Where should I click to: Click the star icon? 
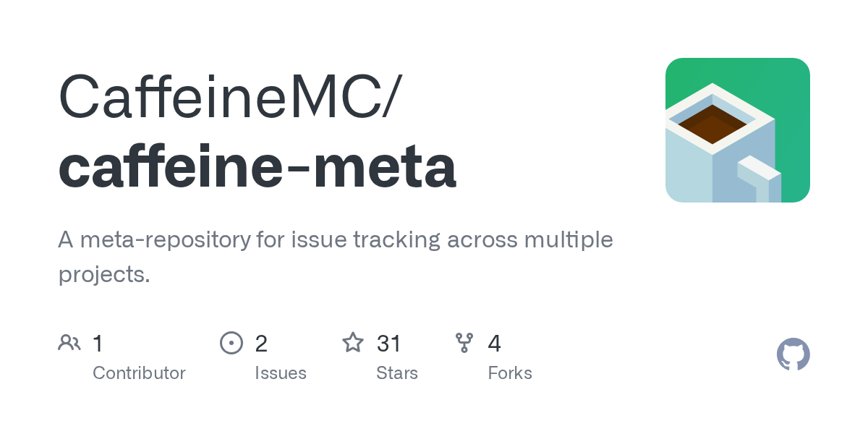pyautogui.click(x=353, y=343)
